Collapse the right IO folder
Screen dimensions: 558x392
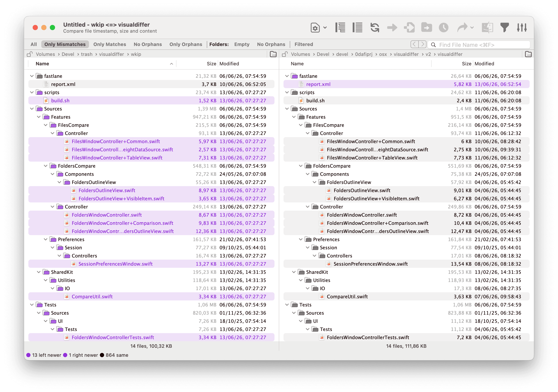coord(307,288)
